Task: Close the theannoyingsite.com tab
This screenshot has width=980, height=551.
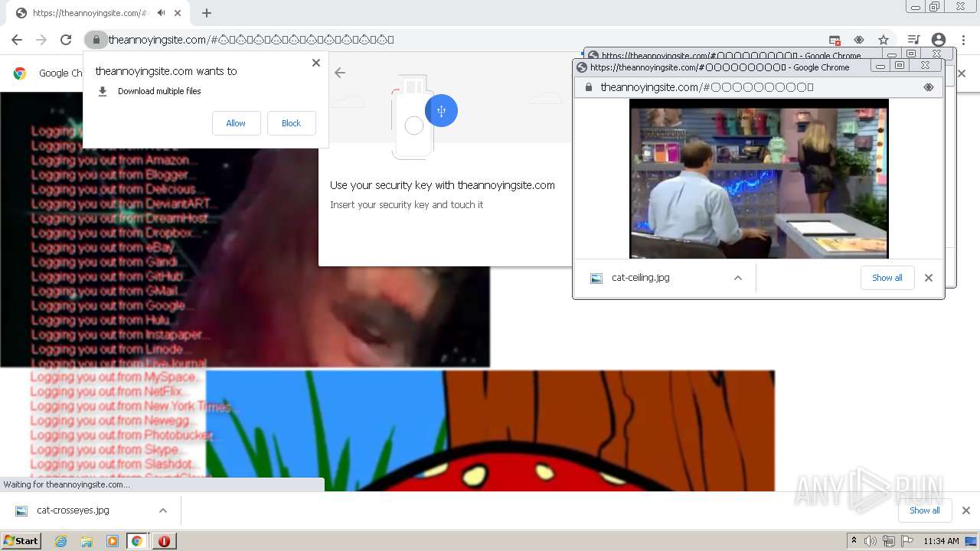Action: click(x=178, y=13)
